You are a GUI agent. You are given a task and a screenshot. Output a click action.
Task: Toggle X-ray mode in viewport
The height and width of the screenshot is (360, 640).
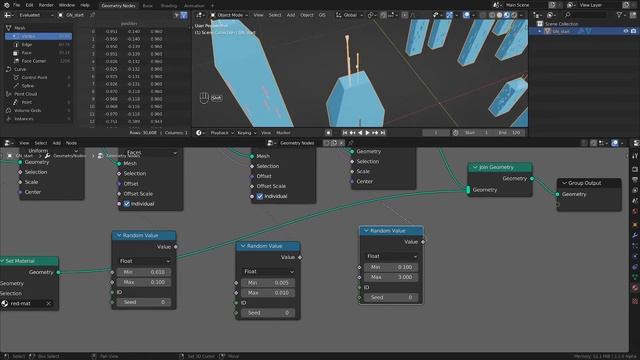[x=483, y=15]
